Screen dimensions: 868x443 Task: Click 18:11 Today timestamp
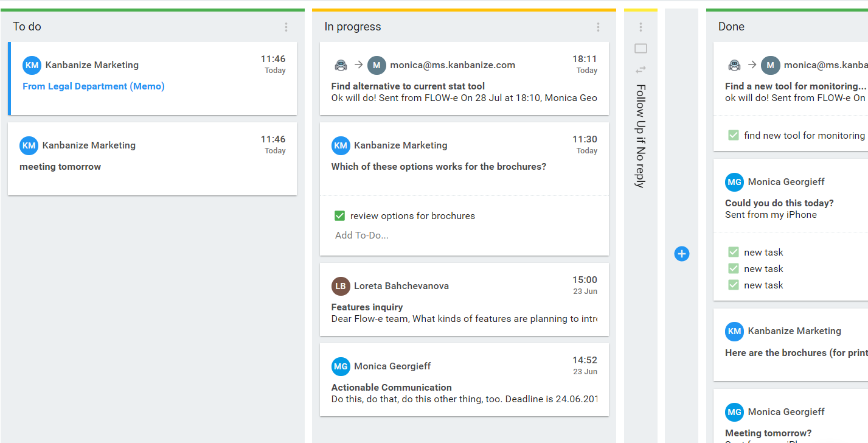(x=585, y=64)
